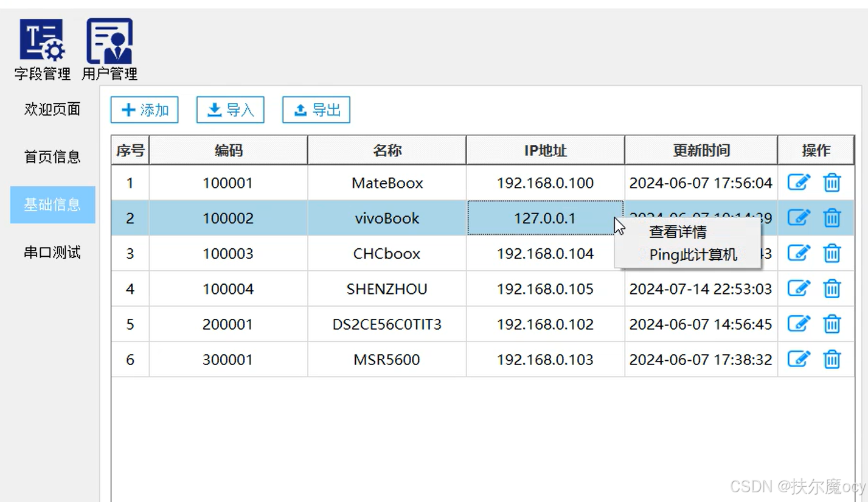The image size is (868, 502).
Task: Click the MSR5600 name cell
Action: [387, 359]
